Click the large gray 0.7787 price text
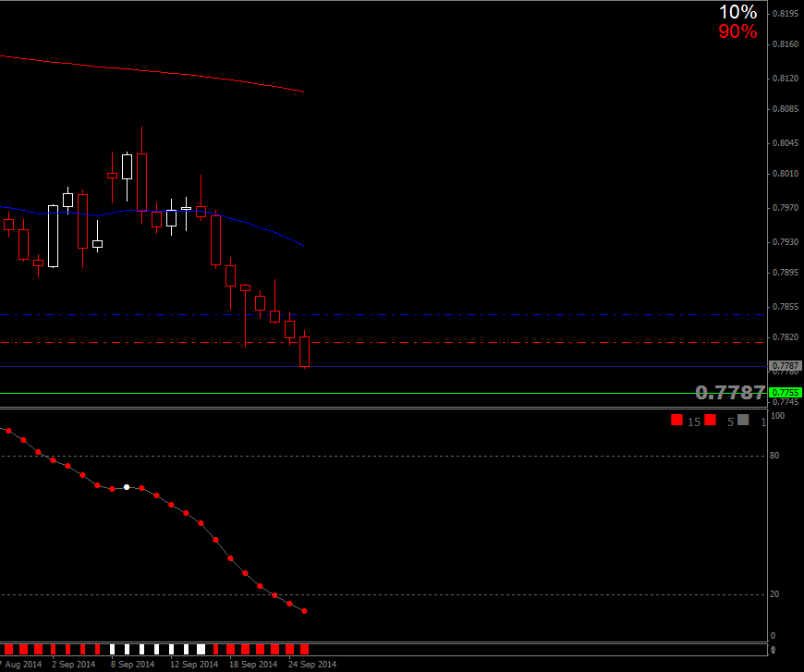 pyautogui.click(x=730, y=393)
